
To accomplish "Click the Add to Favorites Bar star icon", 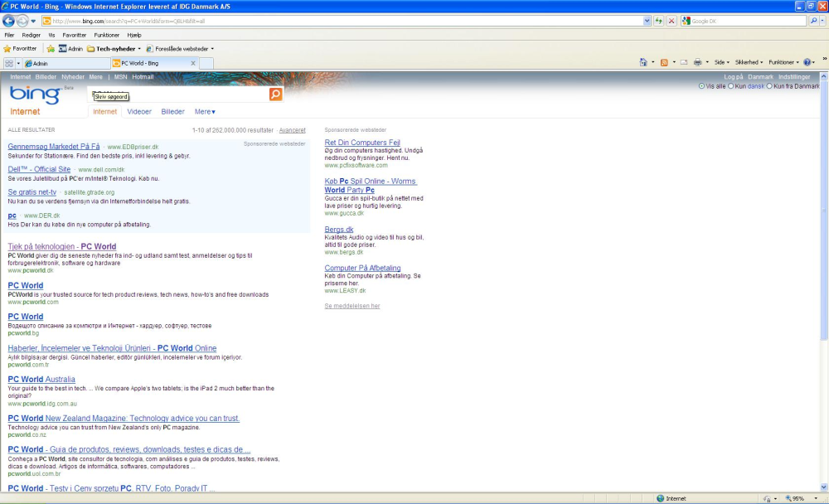I will pos(51,49).
